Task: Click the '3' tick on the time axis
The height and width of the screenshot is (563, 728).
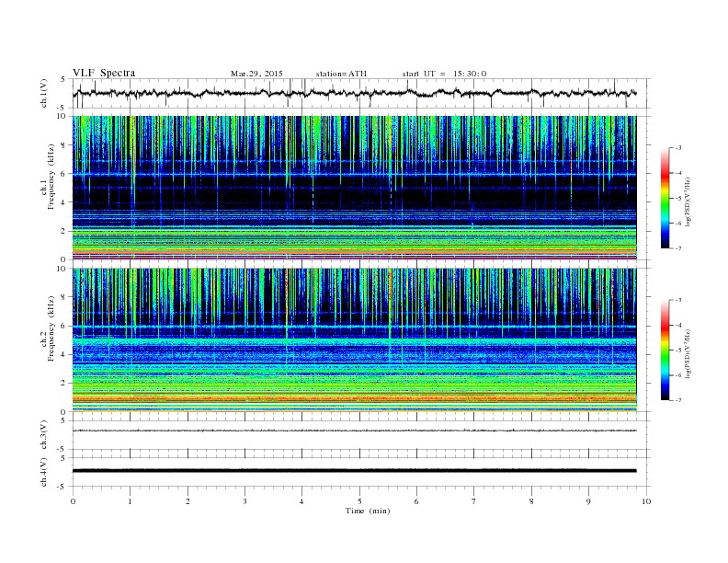Action: (x=245, y=501)
